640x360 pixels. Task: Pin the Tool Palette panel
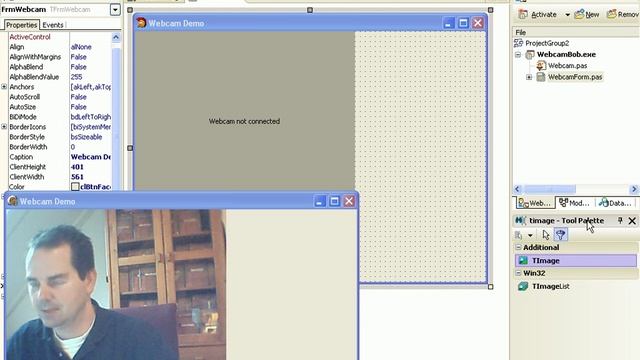620,220
